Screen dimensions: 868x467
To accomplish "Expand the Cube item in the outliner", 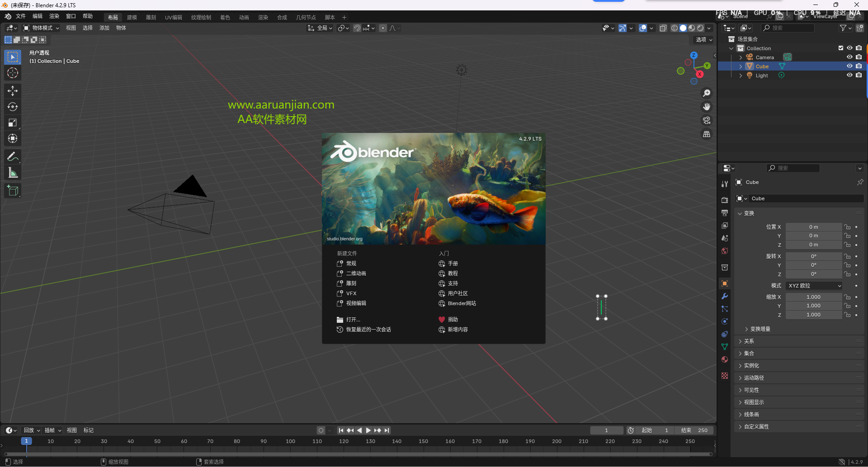I will tap(740, 66).
